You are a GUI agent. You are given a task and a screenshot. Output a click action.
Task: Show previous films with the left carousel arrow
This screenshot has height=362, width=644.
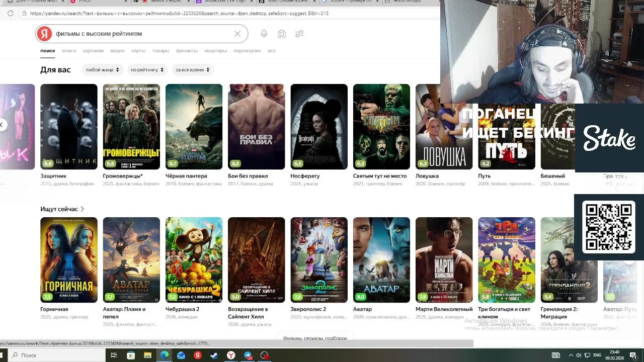coord(3,125)
